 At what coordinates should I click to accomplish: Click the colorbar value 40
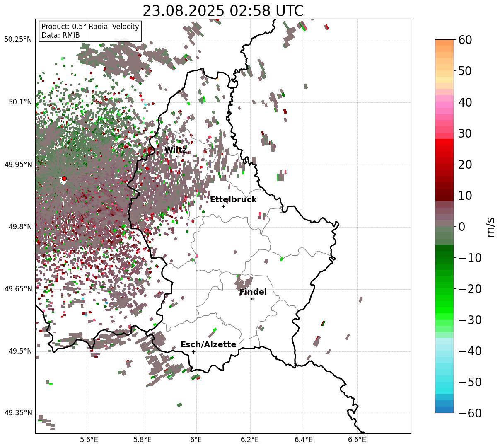pyautogui.click(x=465, y=102)
